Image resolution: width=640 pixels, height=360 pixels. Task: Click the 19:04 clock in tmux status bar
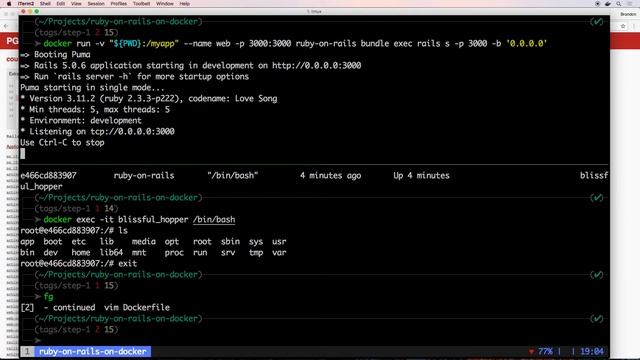coord(592,351)
